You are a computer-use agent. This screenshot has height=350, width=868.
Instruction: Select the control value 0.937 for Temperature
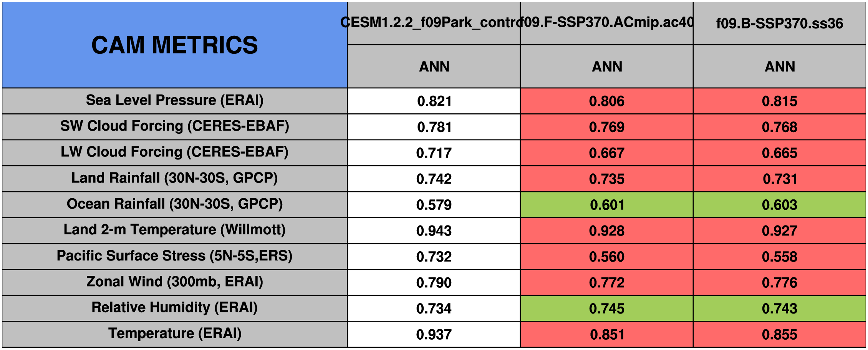coord(434,335)
